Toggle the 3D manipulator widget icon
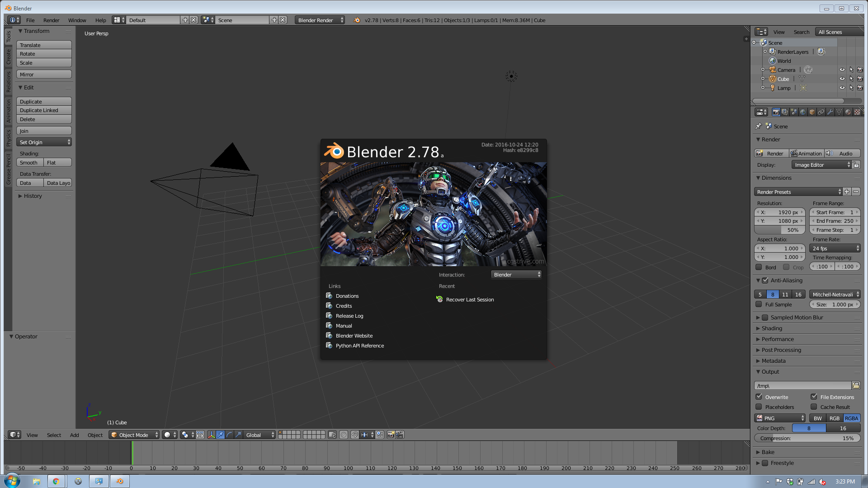This screenshot has height=488, width=868. click(x=211, y=435)
